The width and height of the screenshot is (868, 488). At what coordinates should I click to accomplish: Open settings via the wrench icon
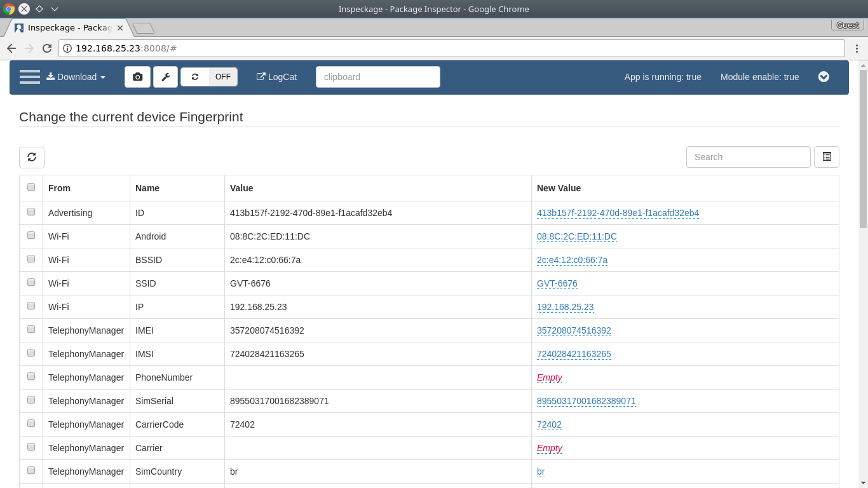click(x=165, y=77)
